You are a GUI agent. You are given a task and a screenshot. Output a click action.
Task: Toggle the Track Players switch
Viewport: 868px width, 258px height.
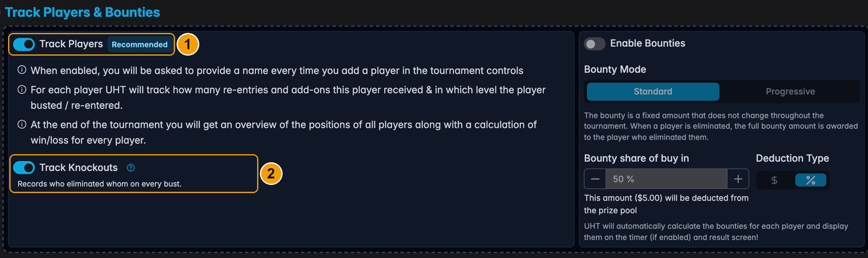[24, 44]
